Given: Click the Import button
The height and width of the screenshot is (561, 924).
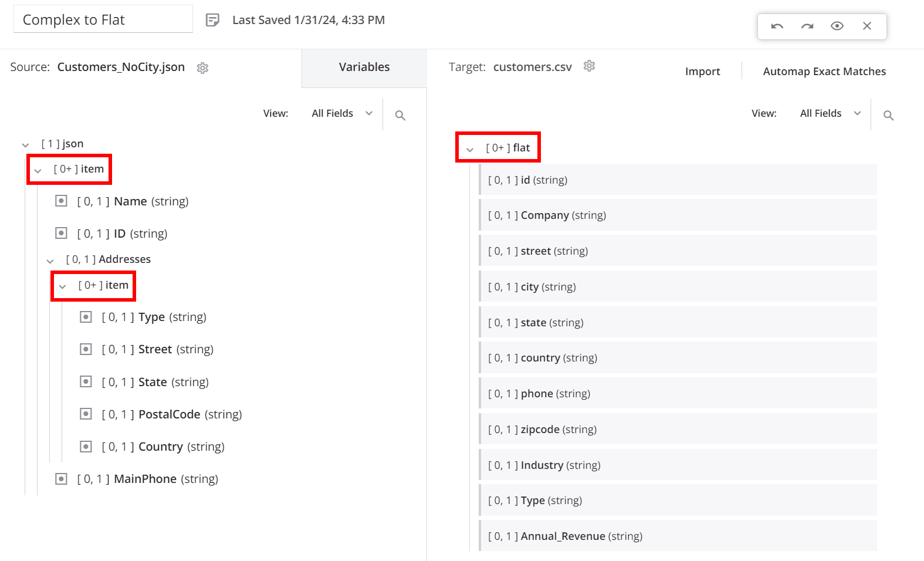Looking at the screenshot, I should [x=702, y=72].
